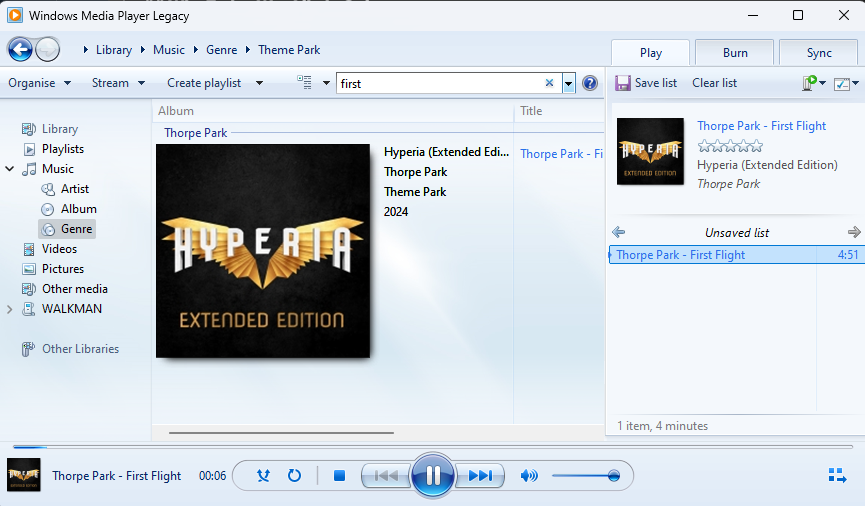Screen dimensions: 865x506
Task: Stop playback
Action: (339, 475)
